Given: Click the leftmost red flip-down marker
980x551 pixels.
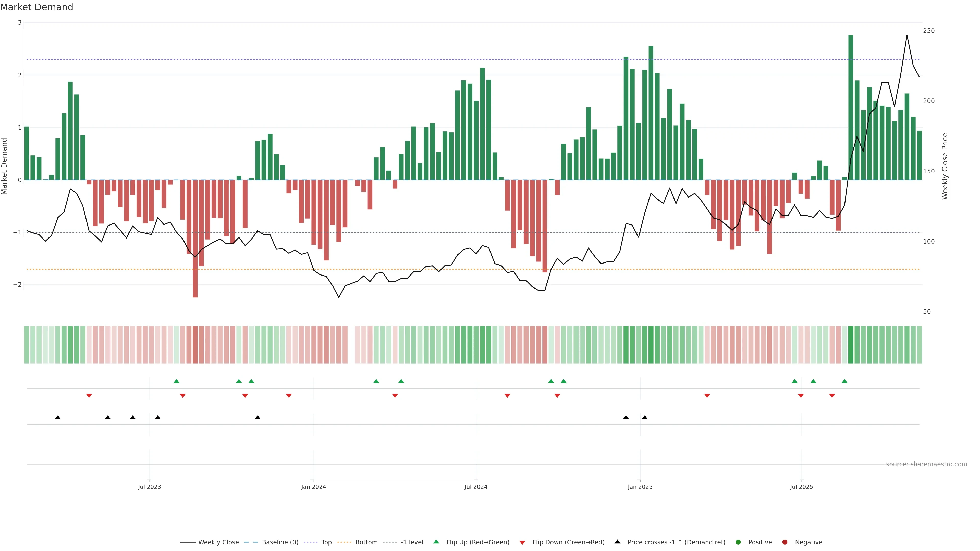Looking at the screenshot, I should click(x=89, y=396).
